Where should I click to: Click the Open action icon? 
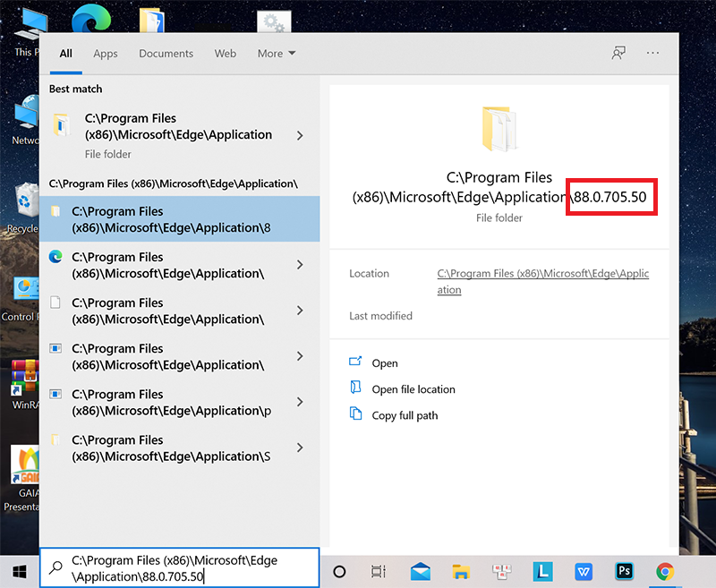355,362
